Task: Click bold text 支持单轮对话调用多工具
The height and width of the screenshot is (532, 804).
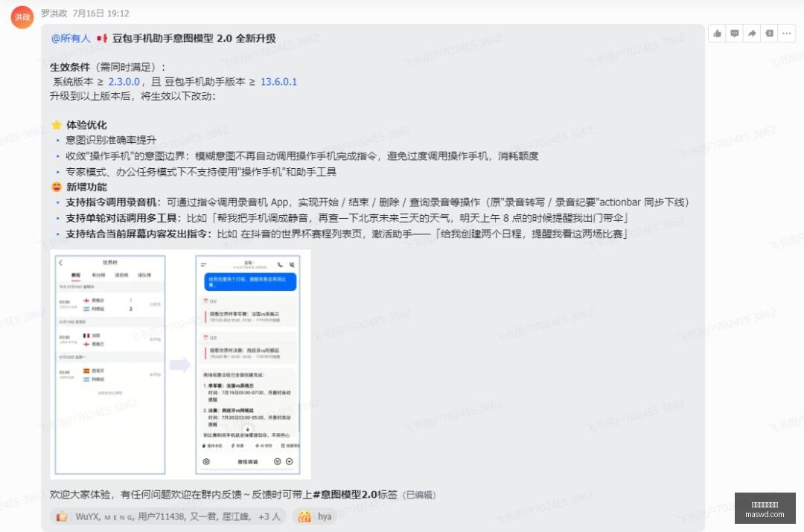Action: (x=121, y=218)
